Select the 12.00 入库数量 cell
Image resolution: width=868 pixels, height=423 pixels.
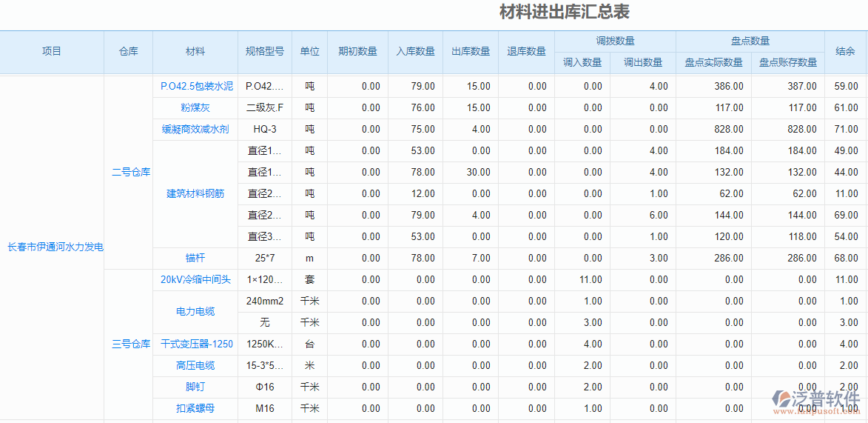(x=416, y=193)
